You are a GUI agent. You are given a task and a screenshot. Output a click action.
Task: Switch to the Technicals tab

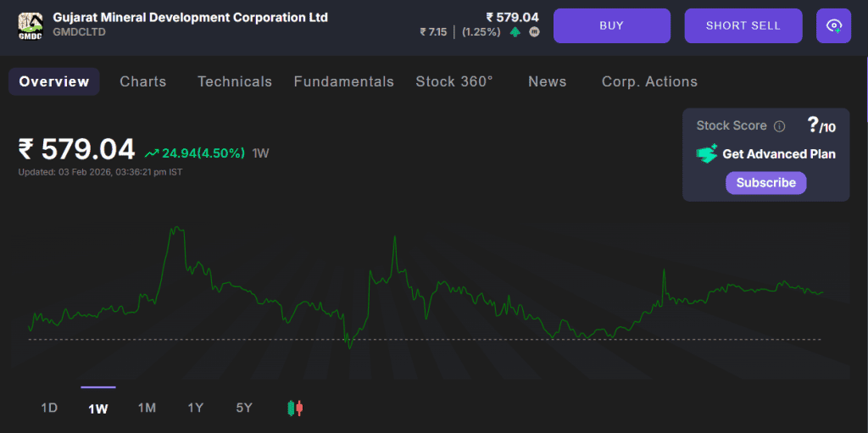pos(235,82)
